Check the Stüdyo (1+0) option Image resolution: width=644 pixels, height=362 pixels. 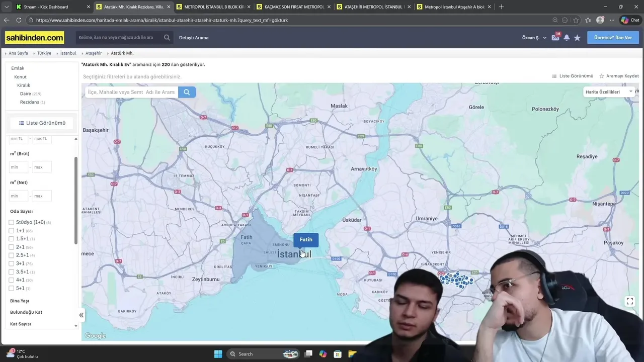[12, 222]
